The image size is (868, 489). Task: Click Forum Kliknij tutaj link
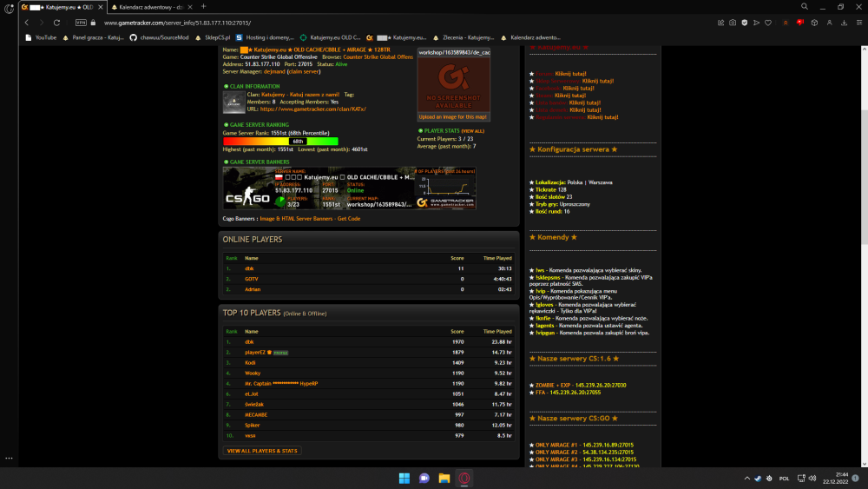570,74
